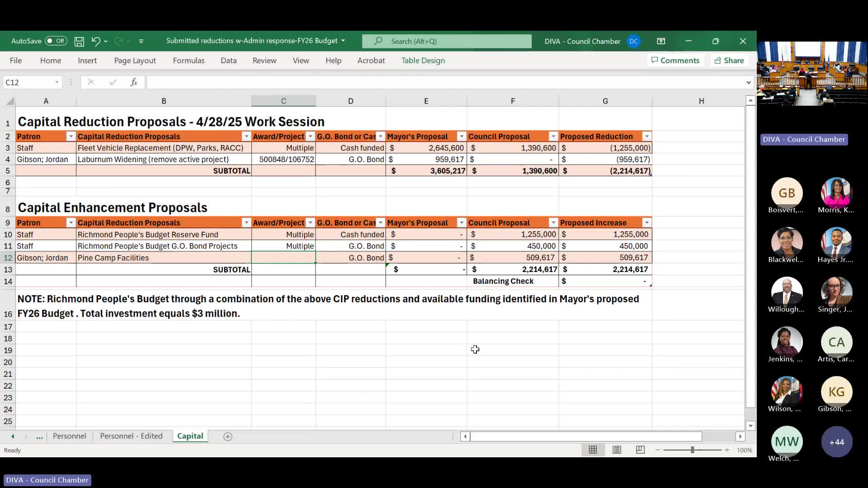Click the +44 more participants badge
Image resolution: width=868 pixels, height=488 pixels.
[836, 442]
